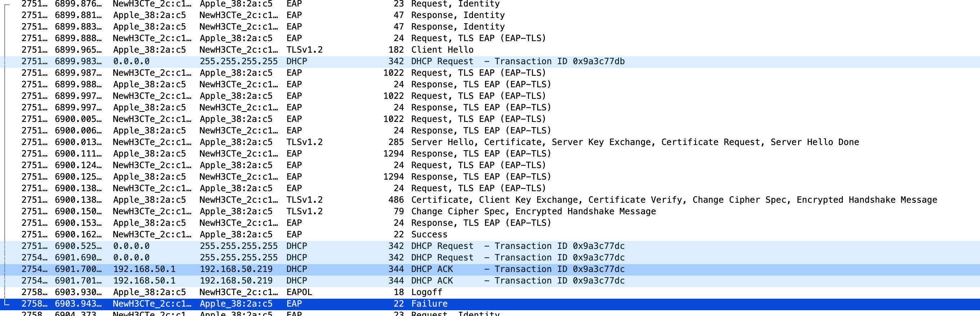Select the TLSv1.2 Client Hello packet

click(x=441, y=50)
